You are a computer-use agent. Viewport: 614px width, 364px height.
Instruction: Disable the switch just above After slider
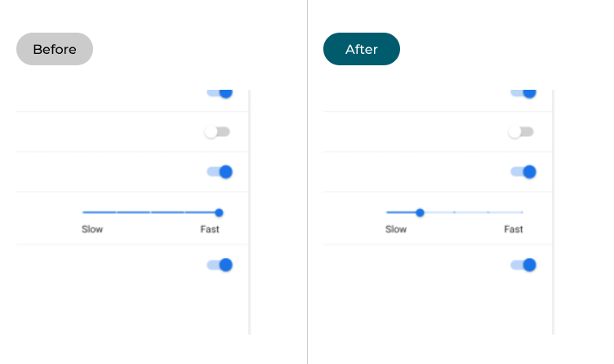click(523, 172)
